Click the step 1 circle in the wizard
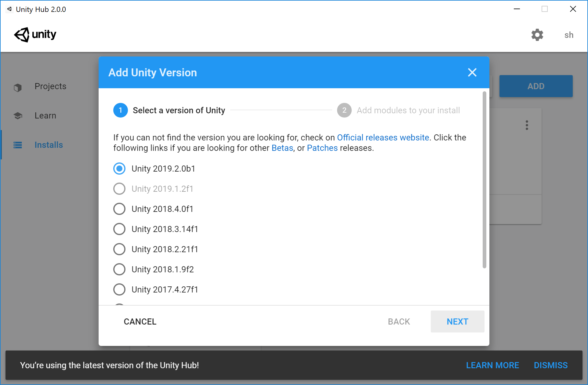The width and height of the screenshot is (588, 385). tap(120, 110)
